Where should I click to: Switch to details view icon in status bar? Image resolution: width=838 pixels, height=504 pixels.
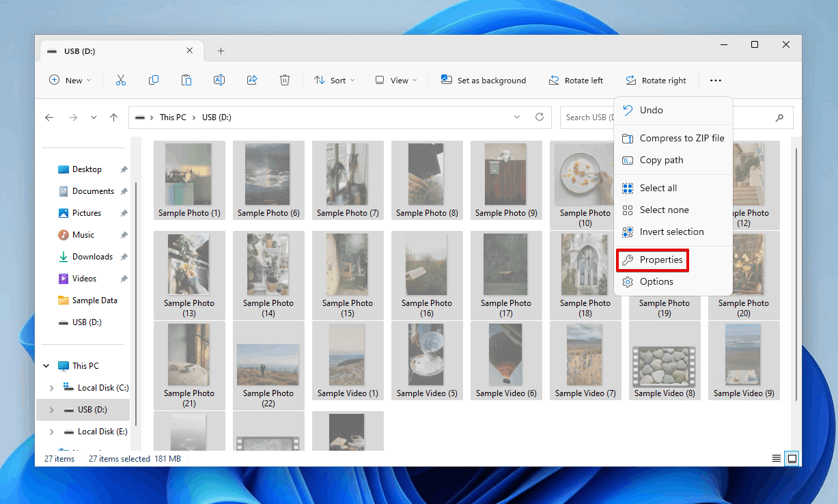point(777,458)
